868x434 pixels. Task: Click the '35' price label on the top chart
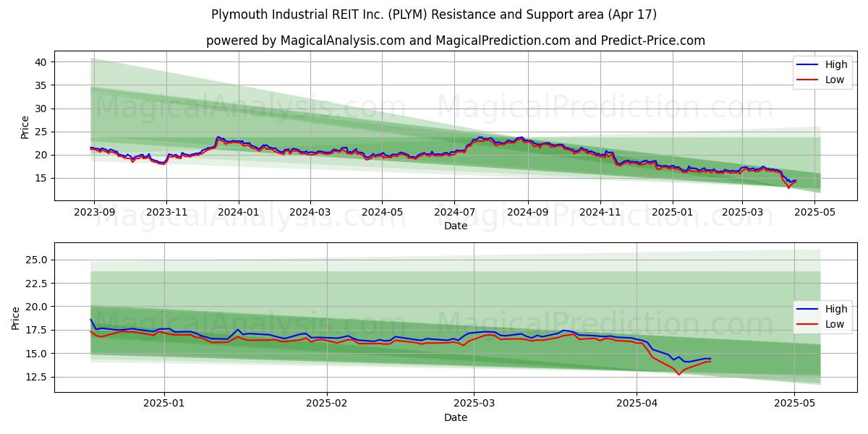[x=41, y=85]
